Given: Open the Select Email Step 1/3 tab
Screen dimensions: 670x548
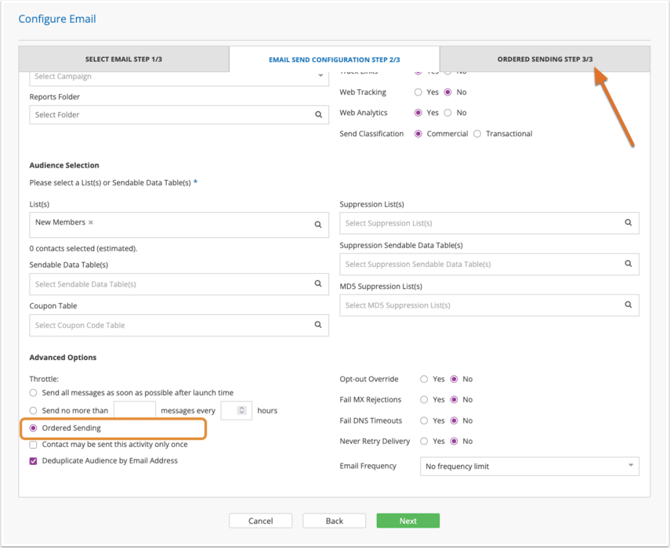Looking at the screenshot, I should click(123, 59).
